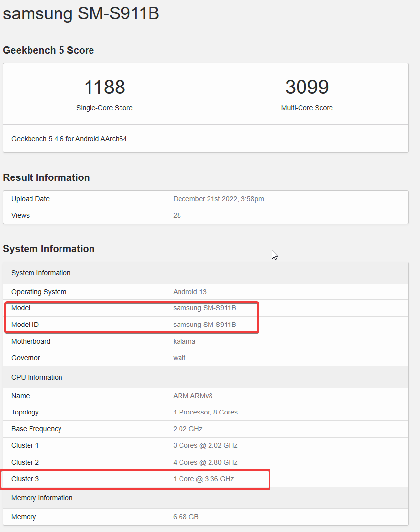Click the ARM ARMv8 CPU name value

[x=193, y=396]
